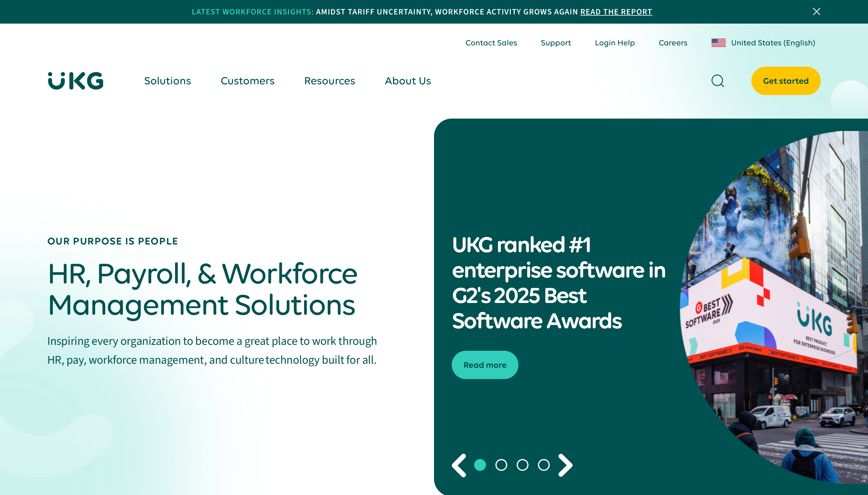Open the Resources menu
This screenshot has height=495, width=868.
329,81
